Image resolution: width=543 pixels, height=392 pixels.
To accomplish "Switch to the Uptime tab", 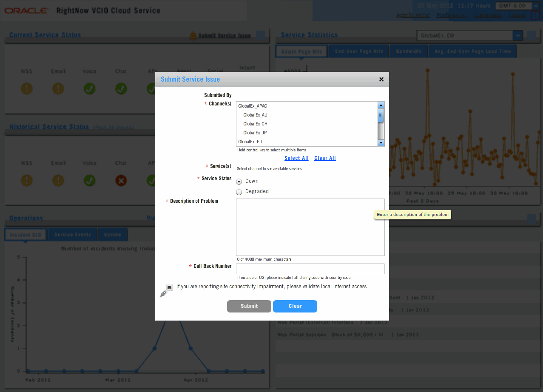I will 112,235.
